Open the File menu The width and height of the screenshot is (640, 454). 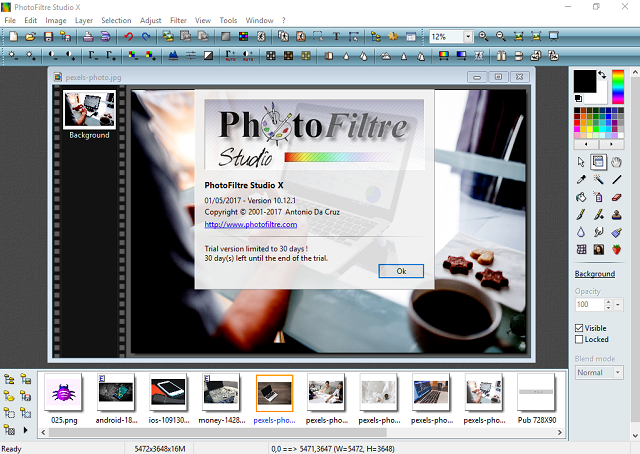click(10, 20)
